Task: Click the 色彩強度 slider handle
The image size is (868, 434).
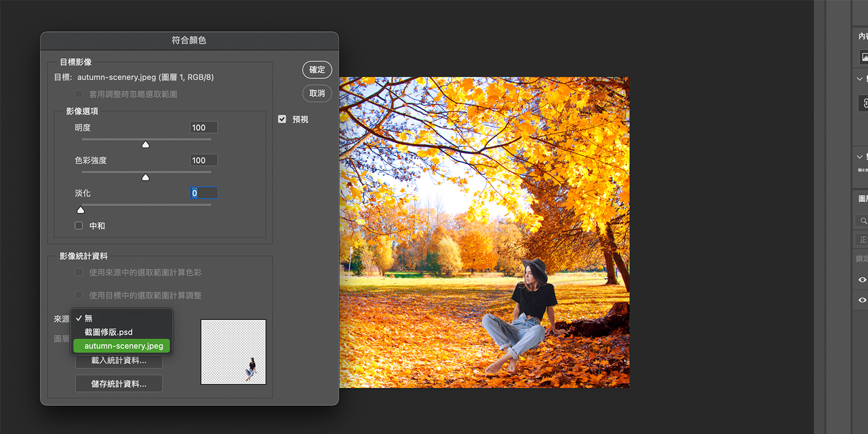Action: (146, 177)
